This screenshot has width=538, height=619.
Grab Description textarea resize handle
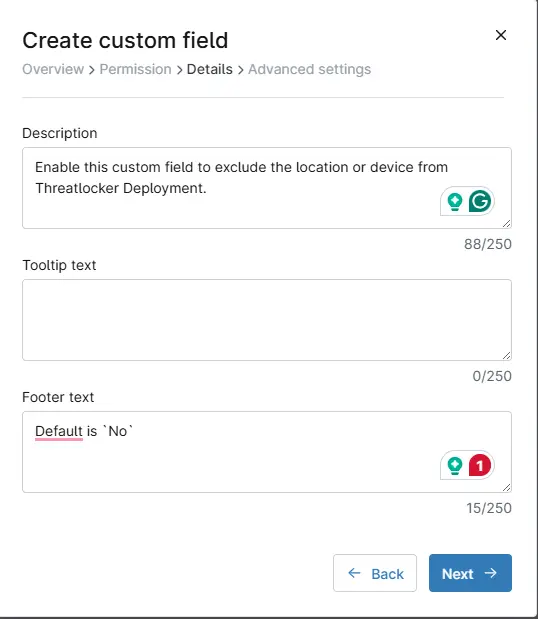click(x=507, y=223)
